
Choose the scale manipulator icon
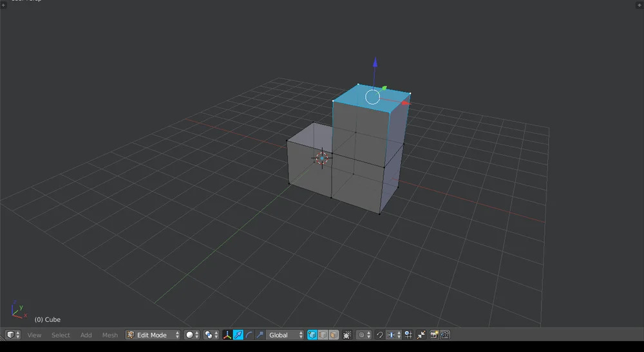tap(260, 335)
